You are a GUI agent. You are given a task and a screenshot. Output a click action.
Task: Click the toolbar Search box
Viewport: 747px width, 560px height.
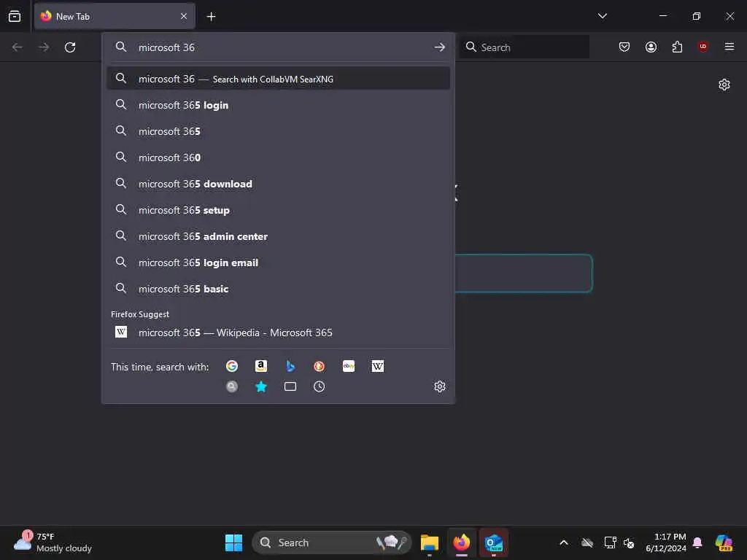point(524,47)
